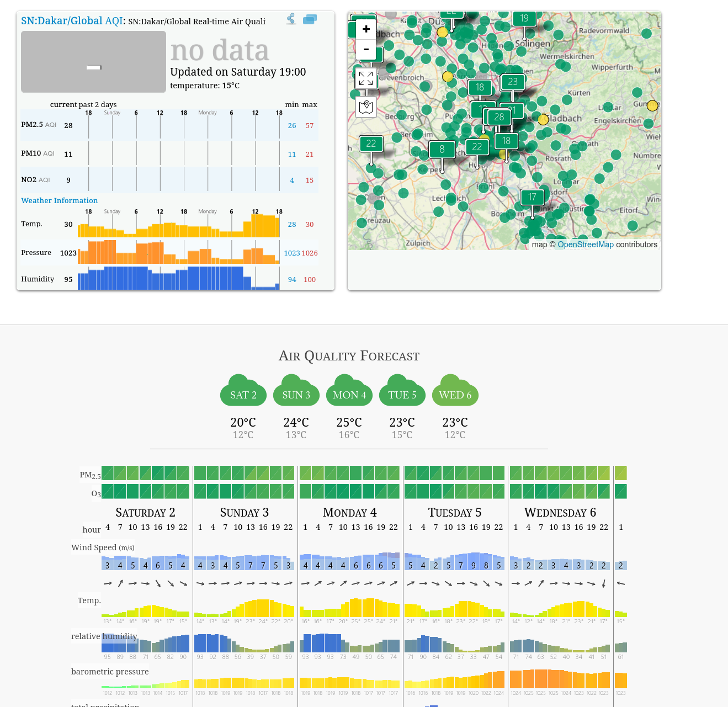
Task: Select the map marker showing AQI 8
Action: tap(442, 149)
